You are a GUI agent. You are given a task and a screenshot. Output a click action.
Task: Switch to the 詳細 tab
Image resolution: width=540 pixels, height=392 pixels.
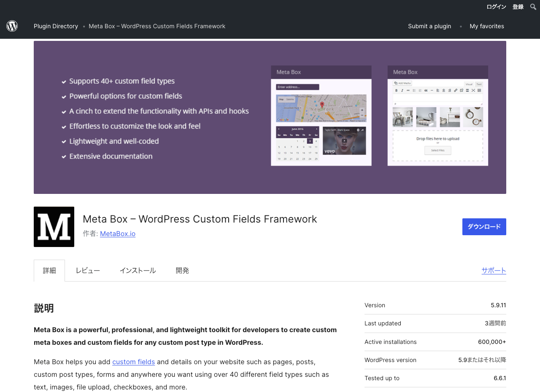pos(49,271)
